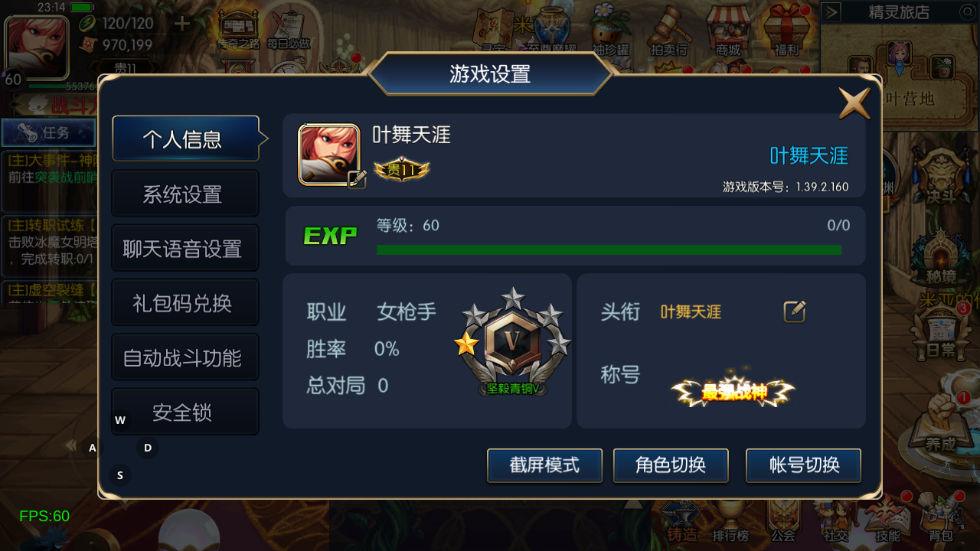The height and width of the screenshot is (551, 980).
Task: Edit the avatar via pencil icon
Action: (x=357, y=179)
